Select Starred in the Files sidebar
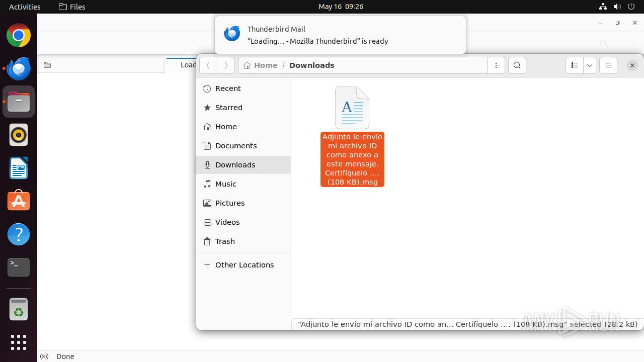 coord(244,108)
